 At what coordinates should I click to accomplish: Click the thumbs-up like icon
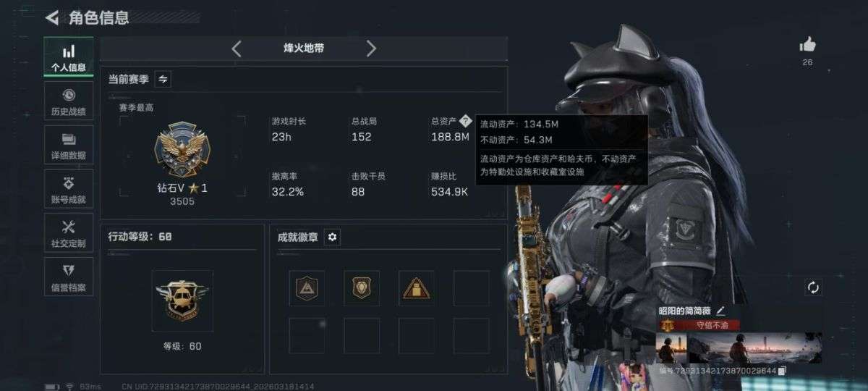point(807,45)
